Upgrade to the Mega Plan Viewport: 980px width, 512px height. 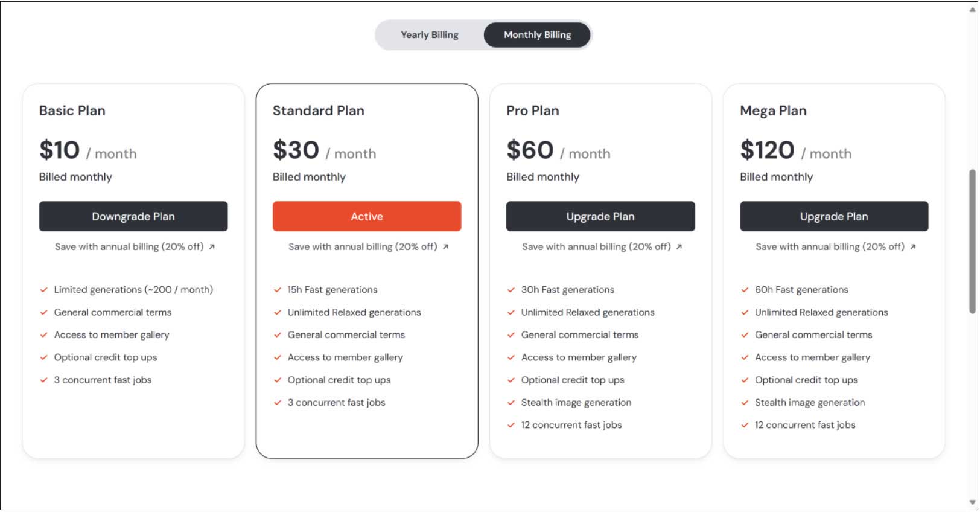point(834,217)
